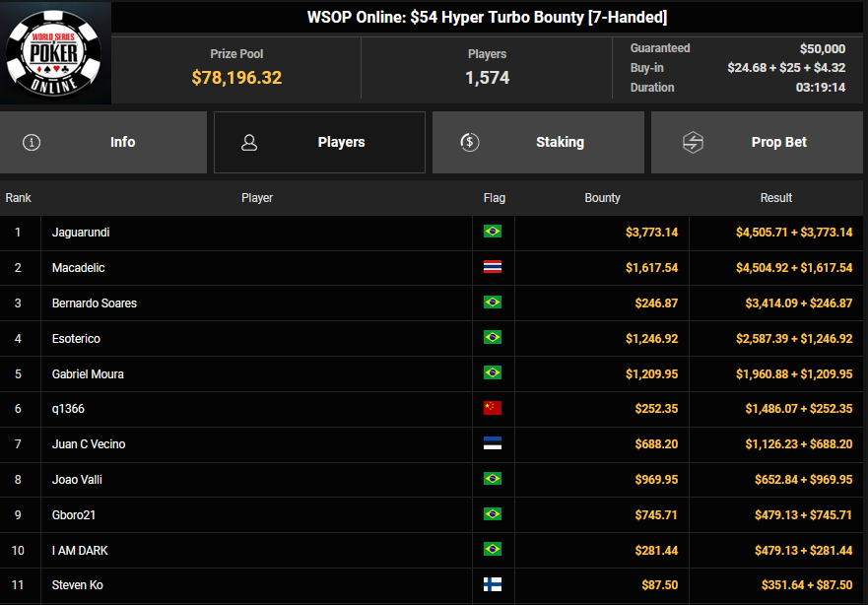Open player Bernardo Soares

(x=95, y=303)
